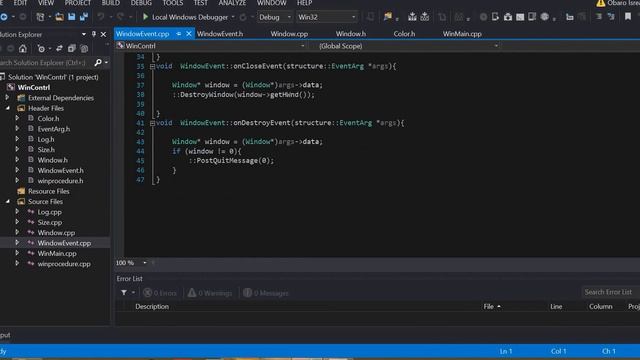Toggle the 0 Messages filter in Error List
Viewport: 640px width, 360px height.
[x=266, y=293]
